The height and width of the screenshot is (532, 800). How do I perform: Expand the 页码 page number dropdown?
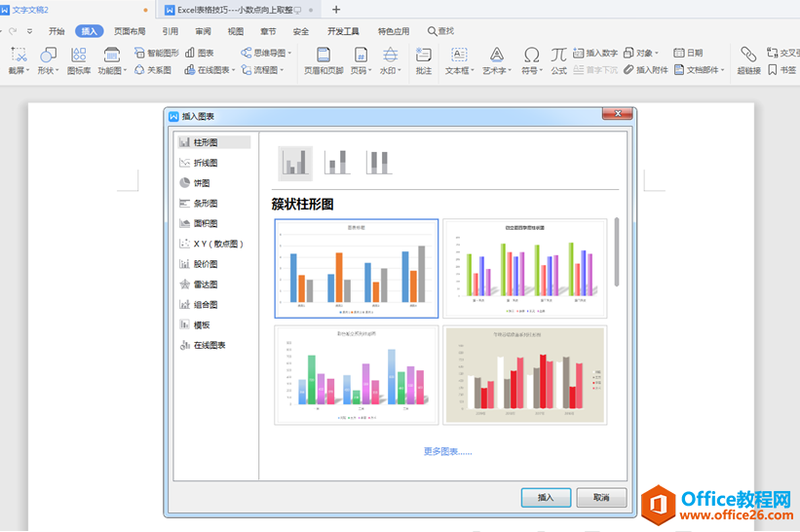(x=369, y=70)
